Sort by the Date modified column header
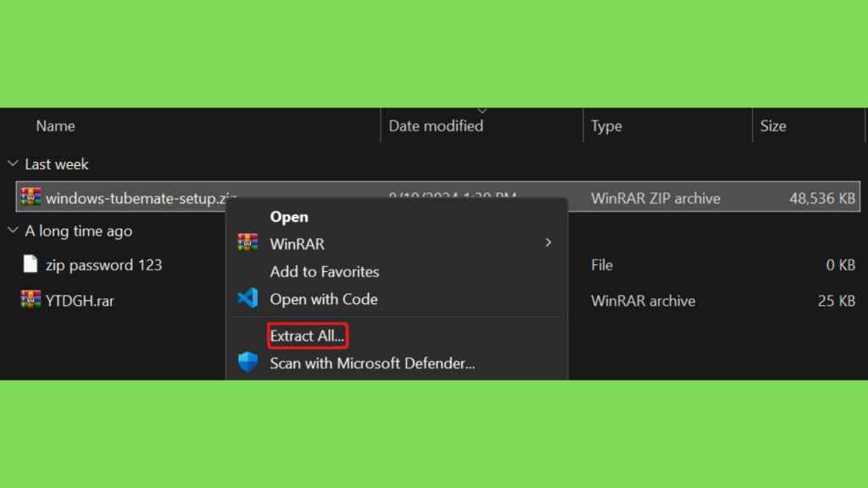Screen dimensions: 868x488 [436, 126]
